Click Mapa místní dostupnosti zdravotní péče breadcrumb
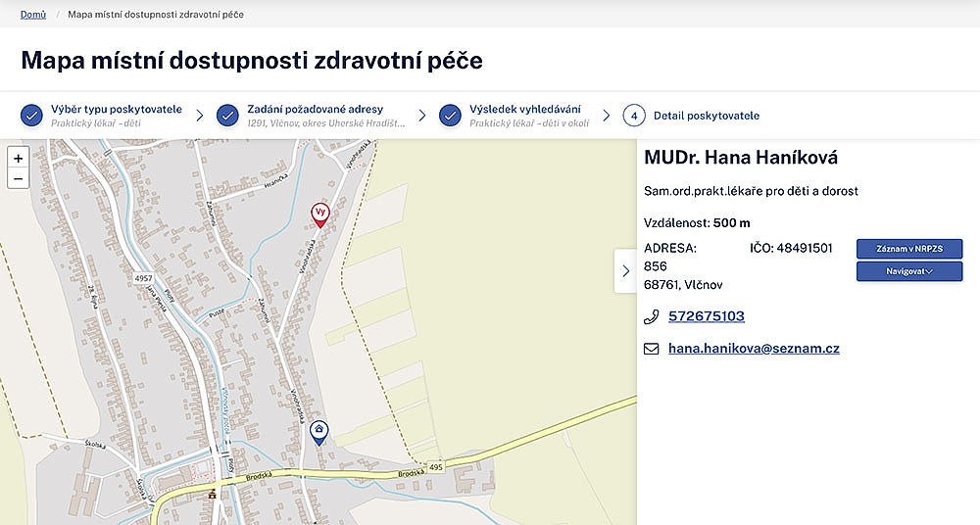The height and width of the screenshot is (525, 980). pos(156,14)
